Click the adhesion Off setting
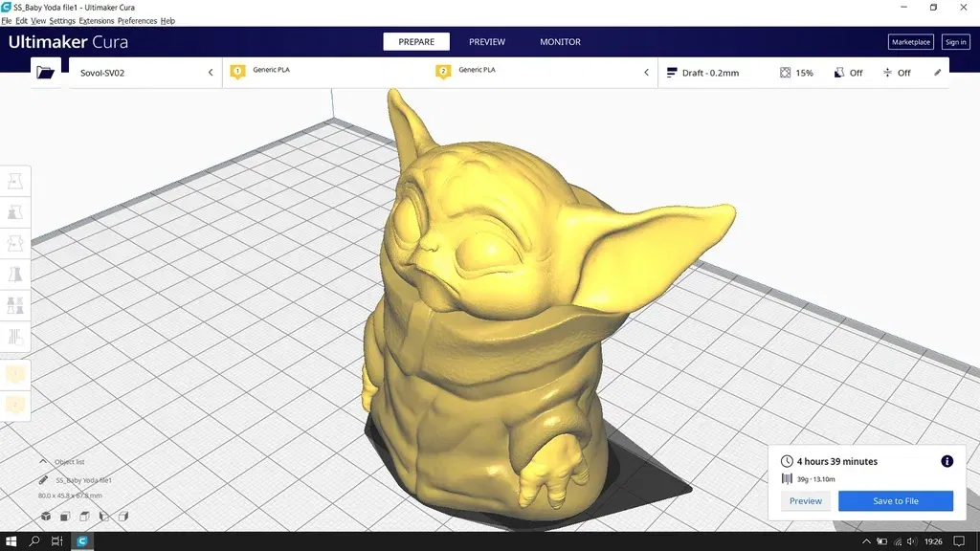 click(900, 72)
